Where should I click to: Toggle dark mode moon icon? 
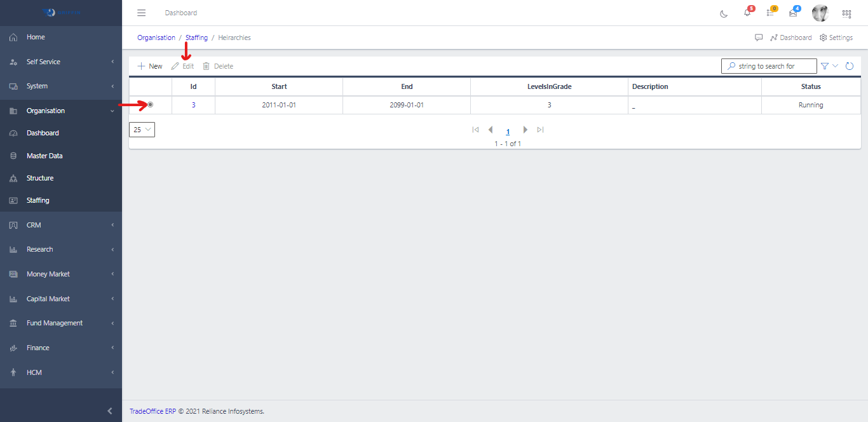724,13
